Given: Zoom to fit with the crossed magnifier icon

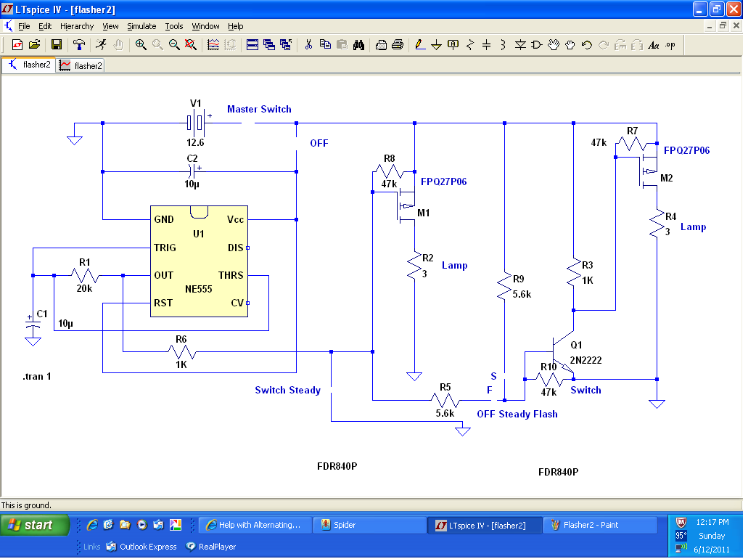Looking at the screenshot, I should click(191, 45).
